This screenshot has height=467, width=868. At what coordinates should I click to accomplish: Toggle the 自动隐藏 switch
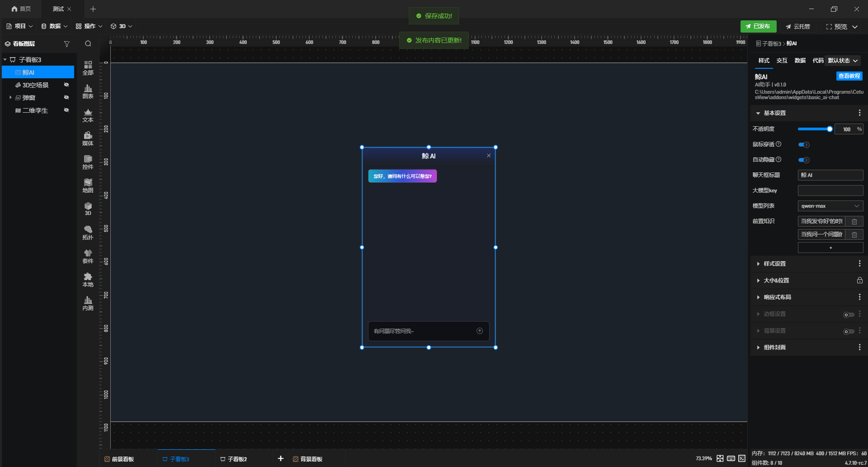[x=804, y=160]
